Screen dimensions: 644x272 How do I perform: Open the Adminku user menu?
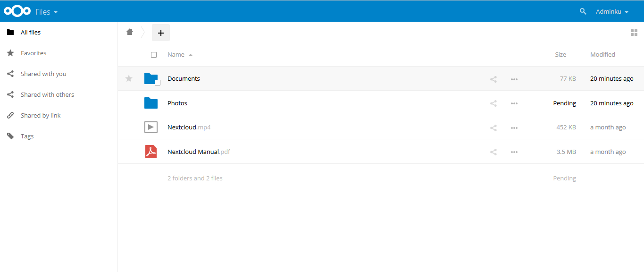click(612, 11)
